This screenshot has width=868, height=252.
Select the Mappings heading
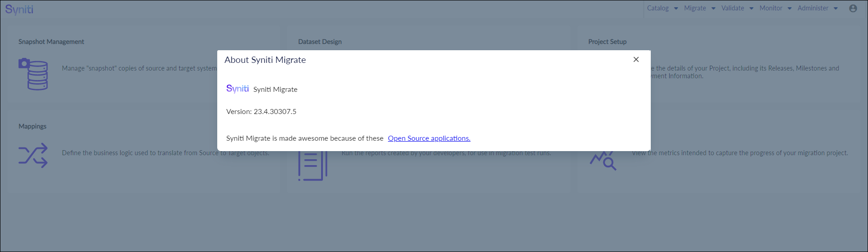[33, 126]
